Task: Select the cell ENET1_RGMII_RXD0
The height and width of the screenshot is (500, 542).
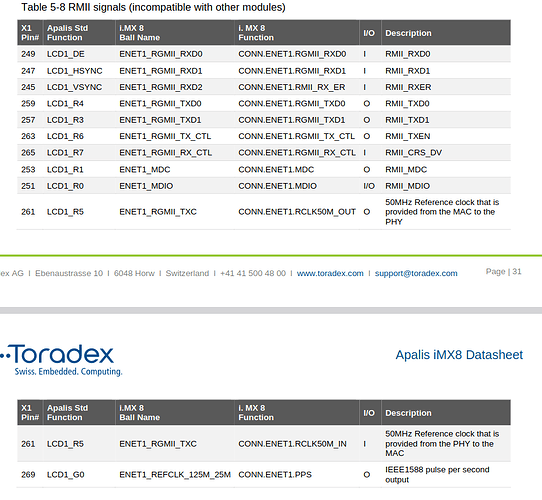Action: click(161, 54)
